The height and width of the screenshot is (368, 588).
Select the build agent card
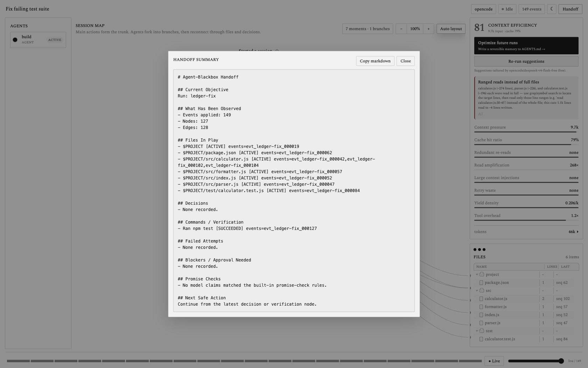pos(38,40)
